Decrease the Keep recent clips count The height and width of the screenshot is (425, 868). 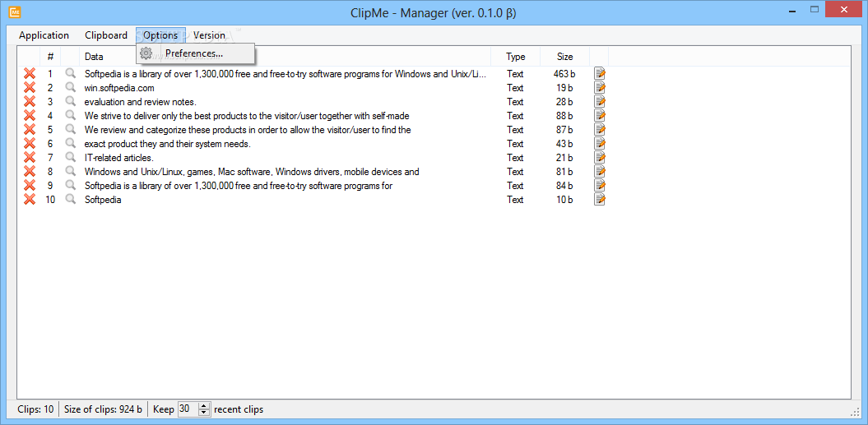pyautogui.click(x=204, y=412)
